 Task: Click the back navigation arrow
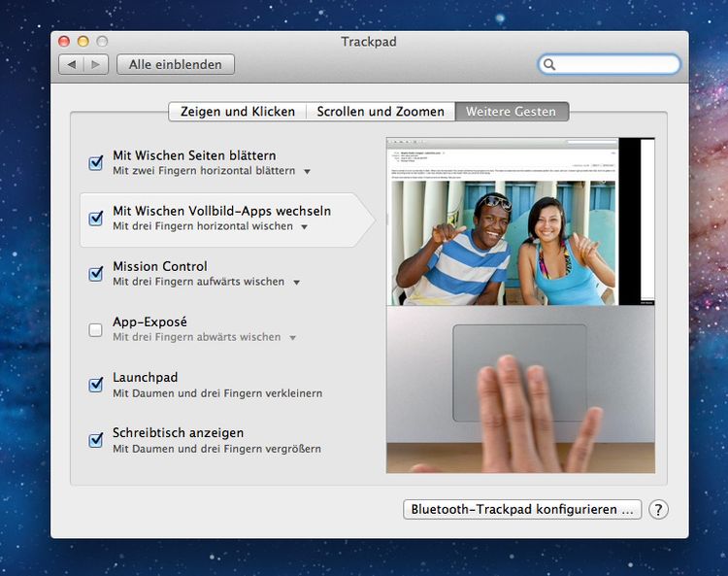coord(72,65)
